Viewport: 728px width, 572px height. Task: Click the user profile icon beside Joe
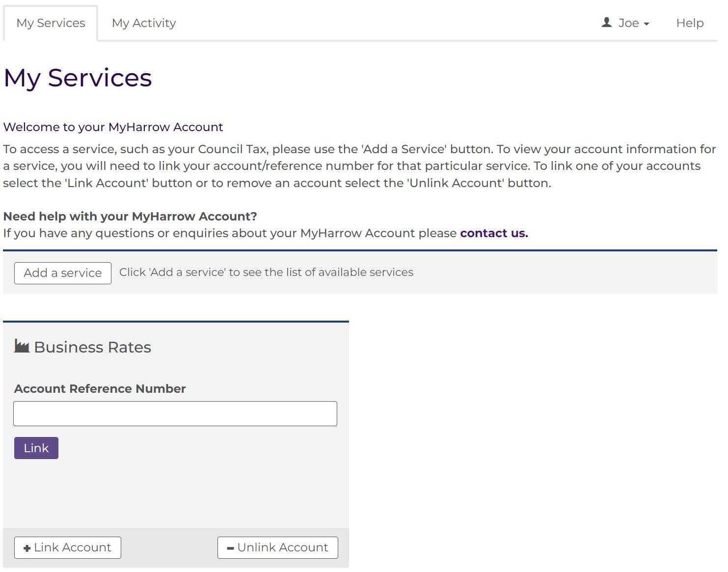(607, 23)
